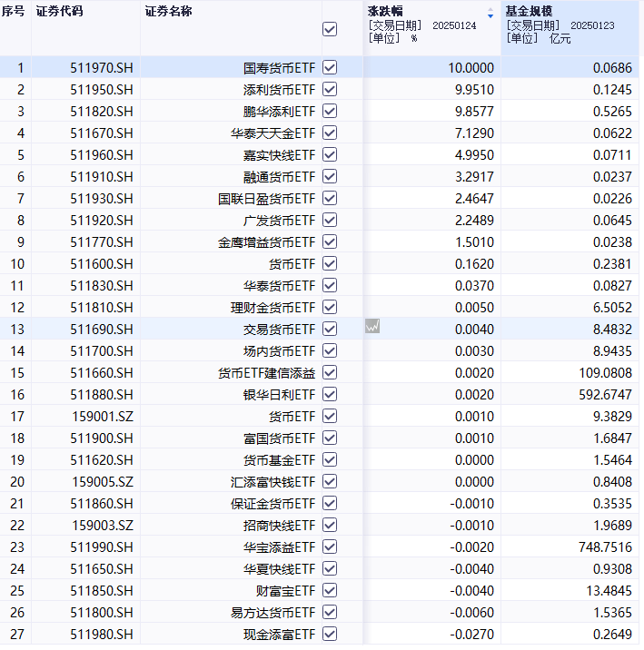The width and height of the screenshot is (644, 650).
Task: Select security code 511880.SH
Action: click(x=101, y=394)
